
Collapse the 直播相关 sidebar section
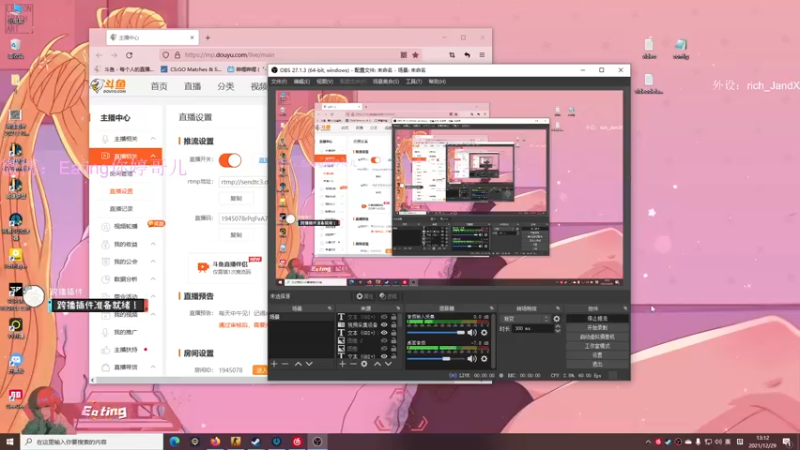[153, 156]
